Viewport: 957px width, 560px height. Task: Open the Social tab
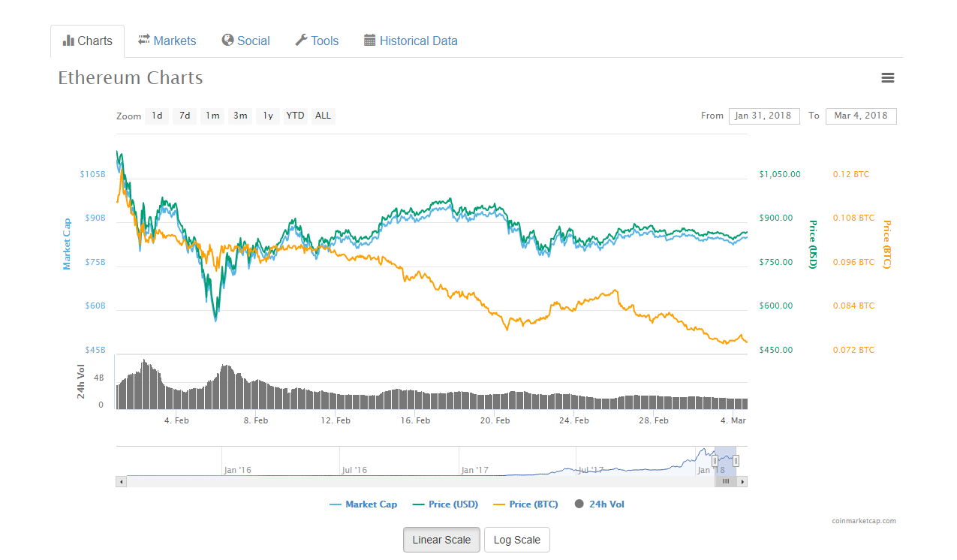(x=245, y=41)
